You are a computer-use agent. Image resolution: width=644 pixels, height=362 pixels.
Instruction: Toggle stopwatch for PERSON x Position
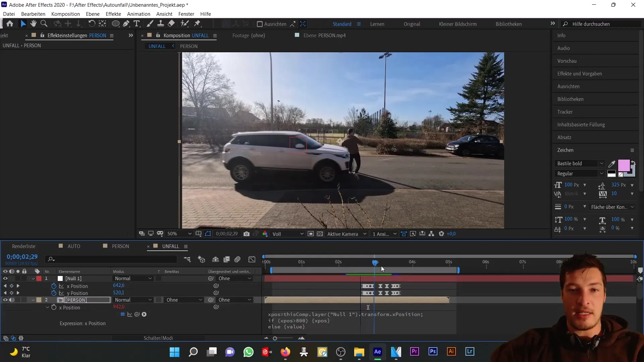[54, 307]
